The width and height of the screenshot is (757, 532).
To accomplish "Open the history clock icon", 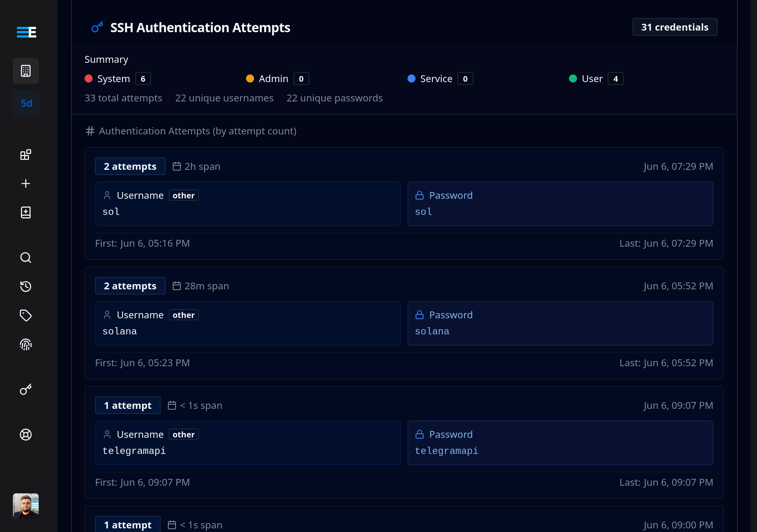I will pyautogui.click(x=25, y=287).
